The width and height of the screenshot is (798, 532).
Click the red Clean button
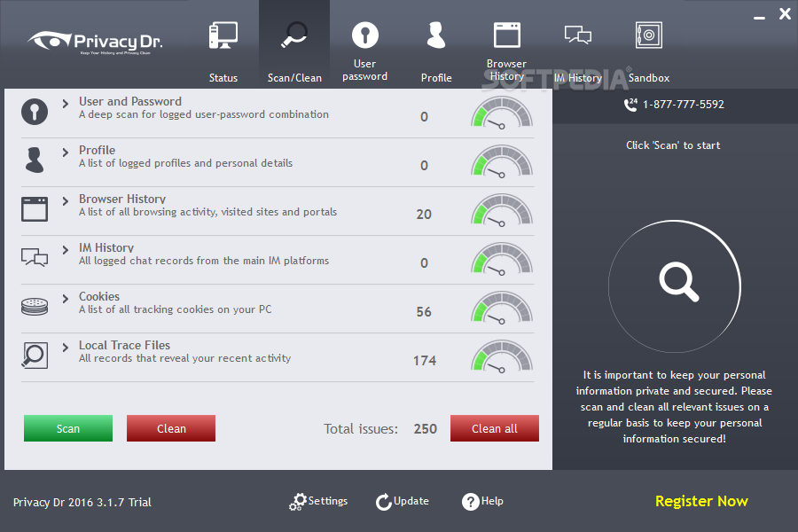(x=171, y=428)
